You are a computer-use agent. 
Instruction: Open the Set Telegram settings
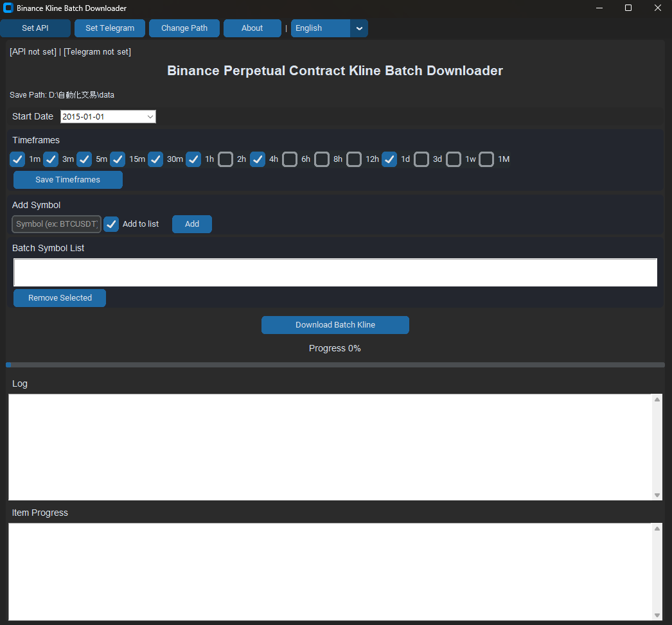coord(110,28)
